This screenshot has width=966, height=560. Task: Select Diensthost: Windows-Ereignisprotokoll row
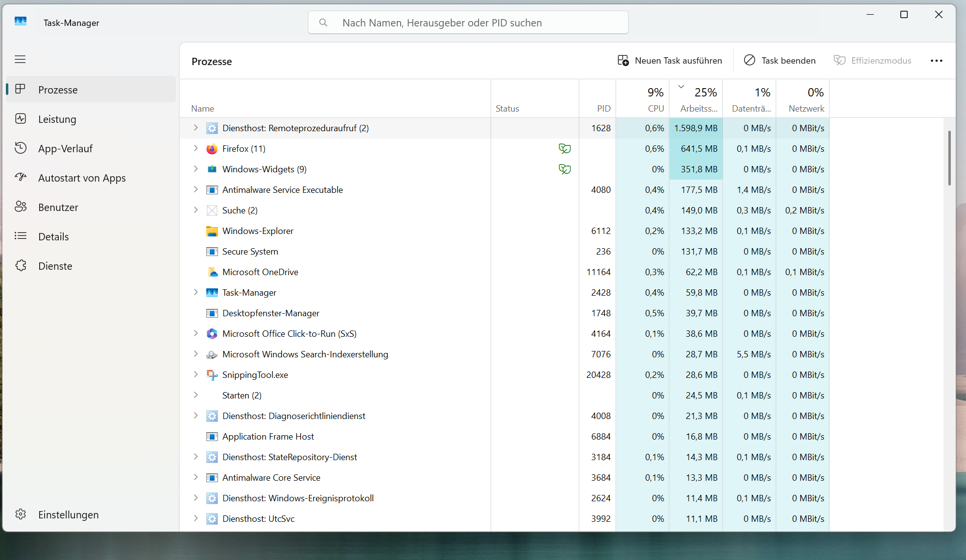[x=505, y=498]
